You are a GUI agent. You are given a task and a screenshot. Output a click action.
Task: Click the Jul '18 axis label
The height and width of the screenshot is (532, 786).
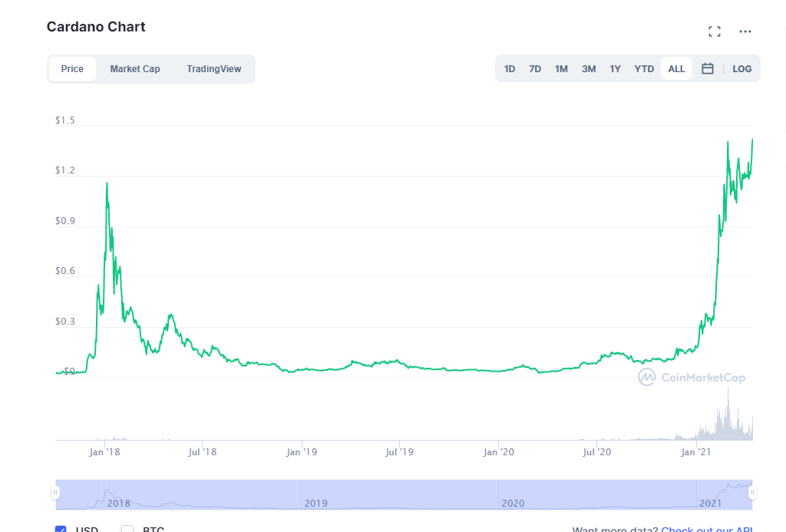[x=203, y=452]
